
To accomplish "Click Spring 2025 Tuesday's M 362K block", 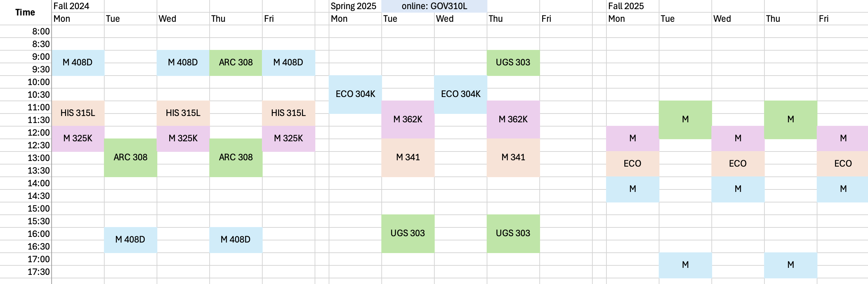I will coord(408,120).
